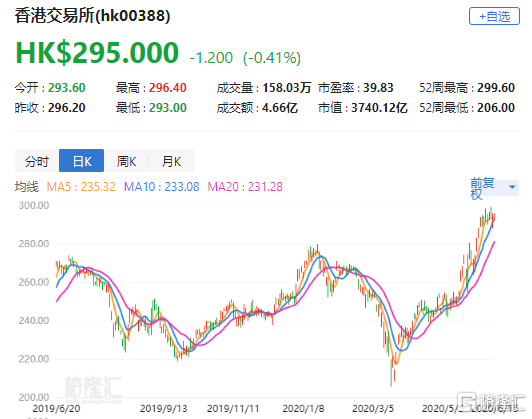Click the January 2020 peak candlestick near 280
This screenshot has width=532, height=419.
pyautogui.click(x=317, y=250)
